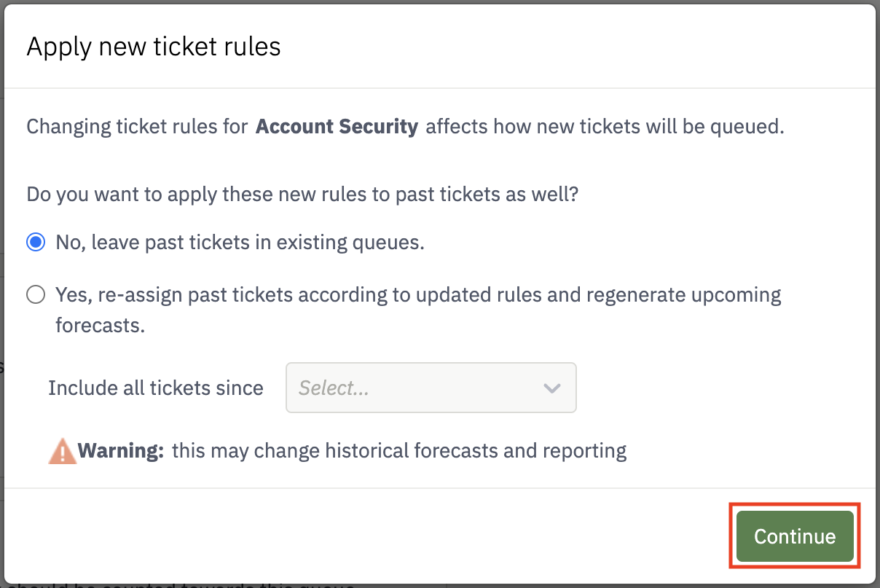Click the green Continue button

pos(795,536)
